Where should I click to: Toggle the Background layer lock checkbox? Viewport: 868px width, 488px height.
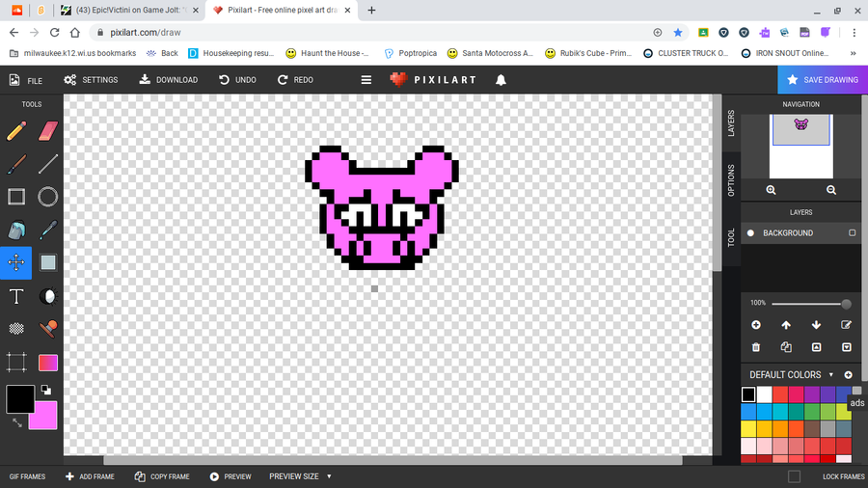853,233
